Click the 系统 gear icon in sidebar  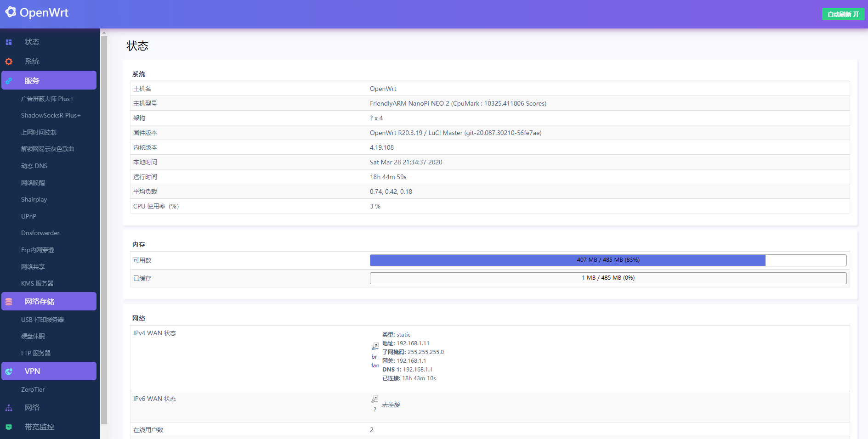[x=9, y=62]
